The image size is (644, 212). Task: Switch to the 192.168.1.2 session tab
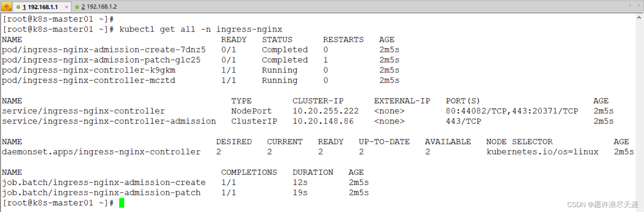point(99,7)
